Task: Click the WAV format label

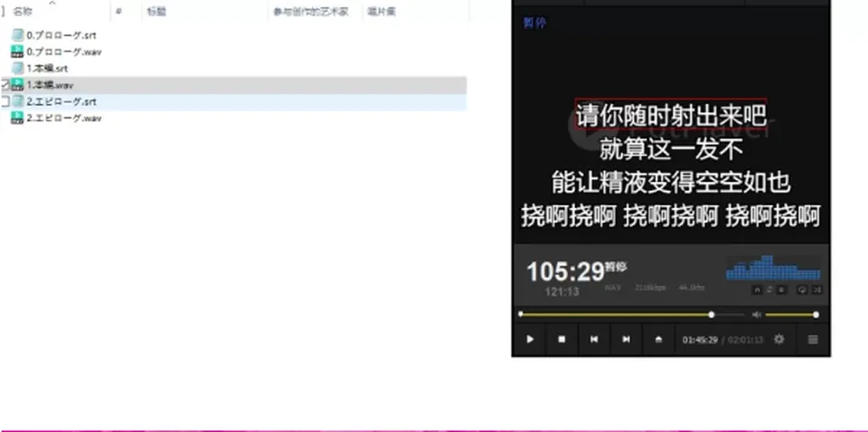Action: pyautogui.click(x=613, y=287)
